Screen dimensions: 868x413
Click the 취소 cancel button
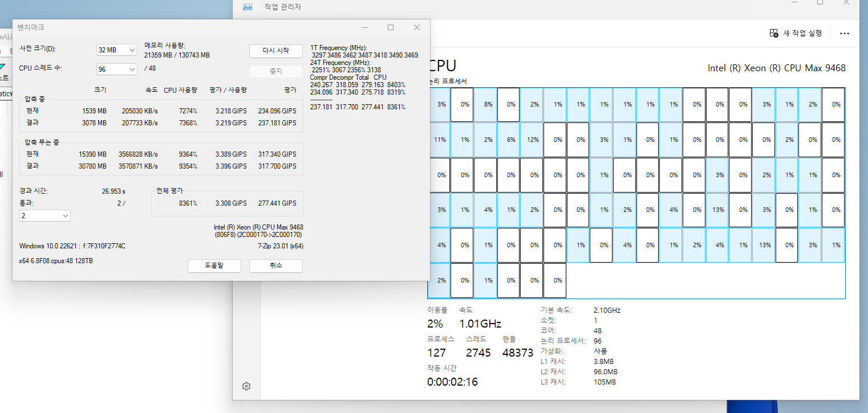tap(275, 266)
